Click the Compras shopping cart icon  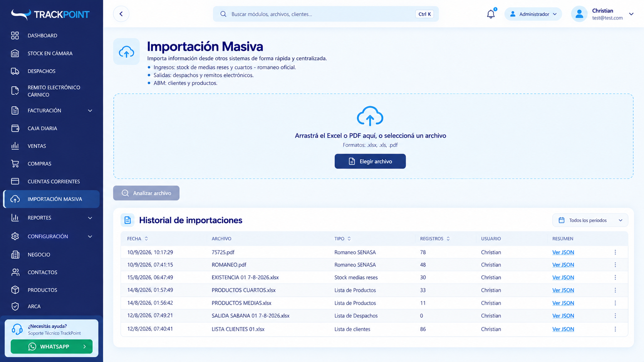(15, 163)
